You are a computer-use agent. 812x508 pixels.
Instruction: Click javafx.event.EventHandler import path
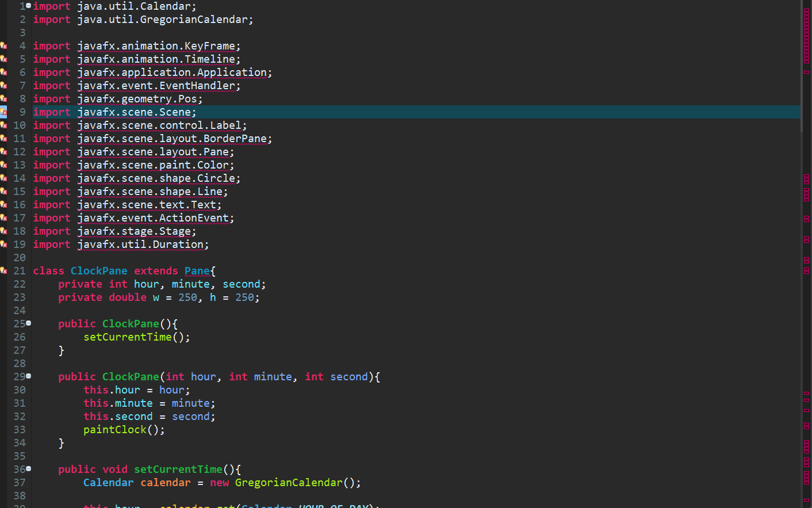click(156, 86)
